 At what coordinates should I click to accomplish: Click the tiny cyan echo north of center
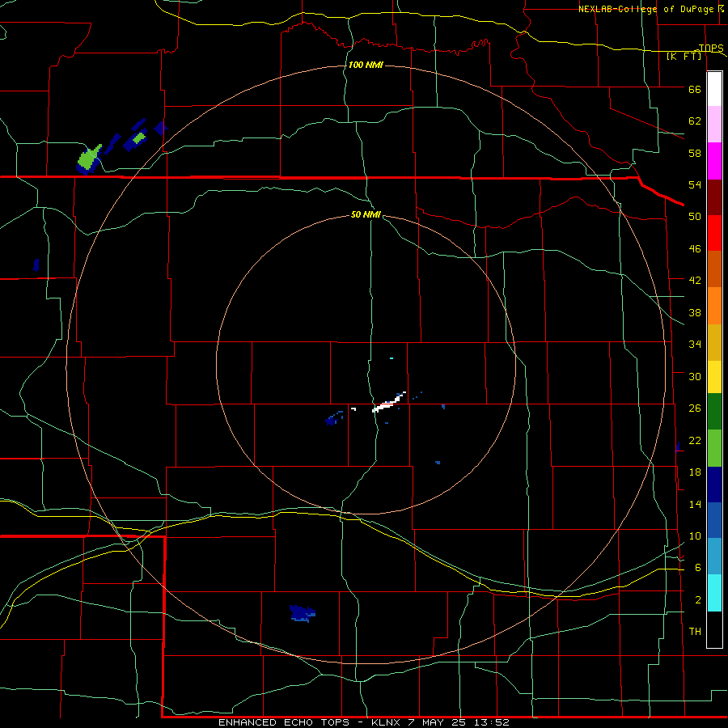point(392,358)
